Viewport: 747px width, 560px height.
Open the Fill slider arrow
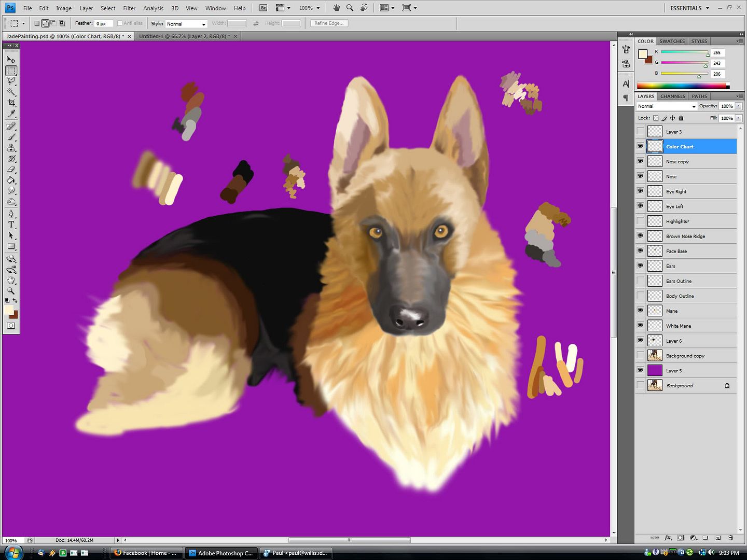pyautogui.click(x=739, y=118)
